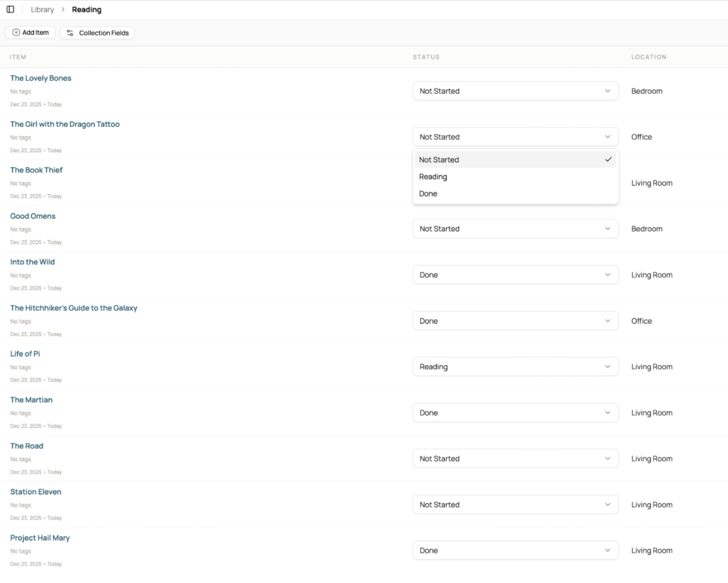Open Life of Pi status dropdown
The height and width of the screenshot is (583, 728).
point(515,366)
